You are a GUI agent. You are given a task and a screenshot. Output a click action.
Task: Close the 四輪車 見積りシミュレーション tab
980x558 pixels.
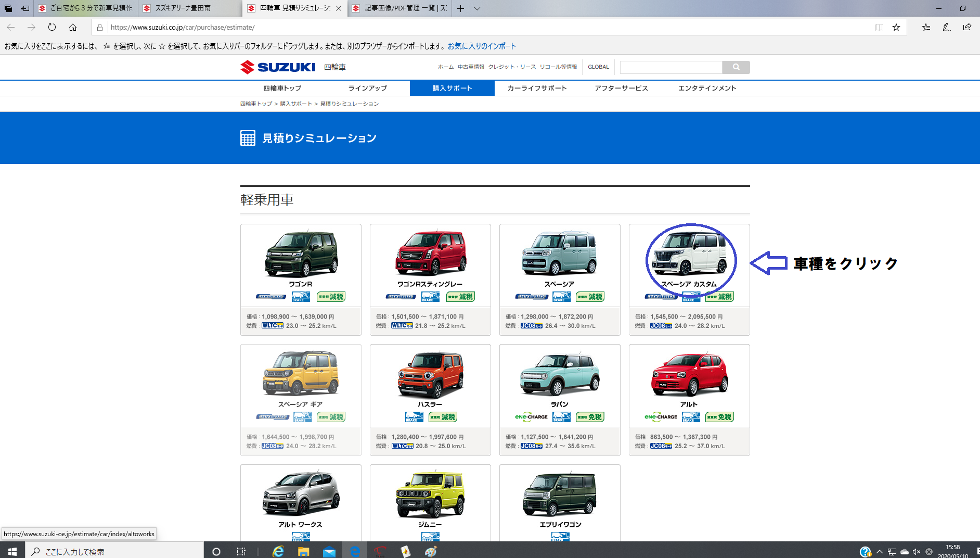(x=339, y=8)
